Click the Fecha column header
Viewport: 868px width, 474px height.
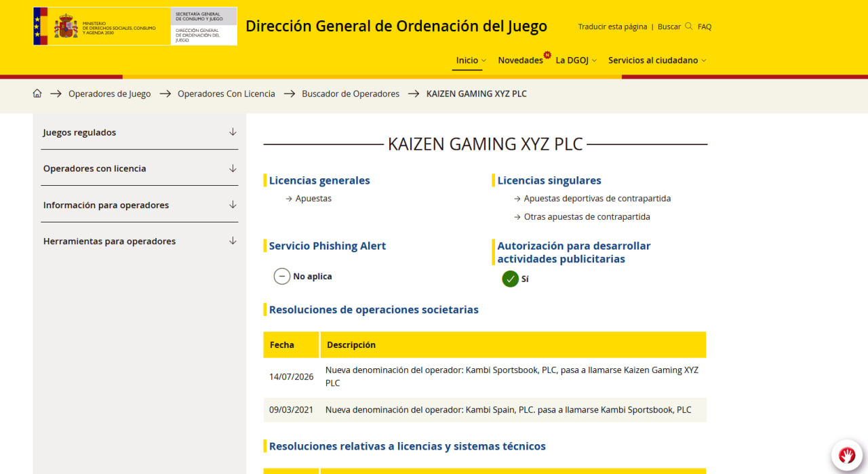pos(292,344)
